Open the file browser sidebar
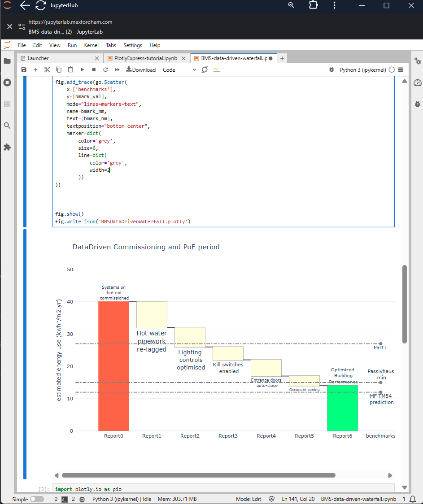 (7, 61)
